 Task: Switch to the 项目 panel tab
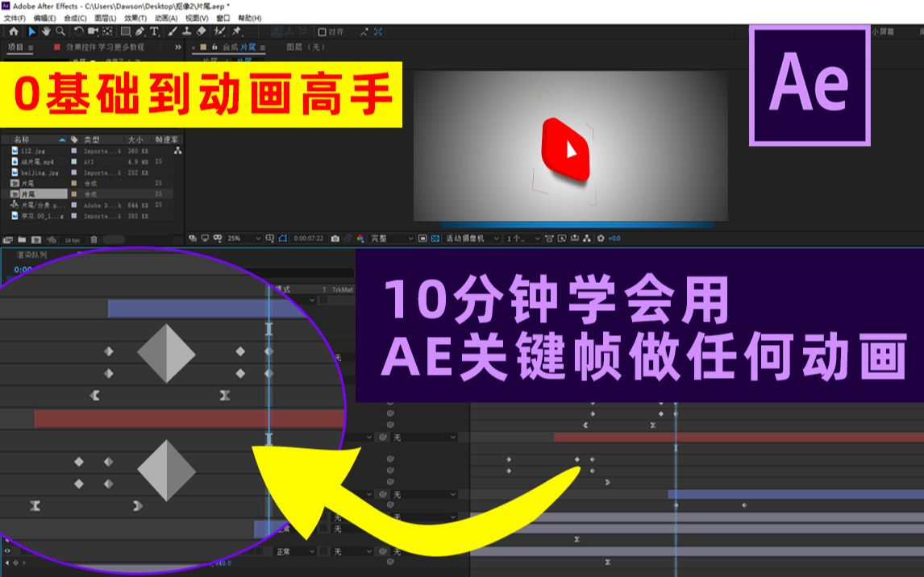[x=15, y=47]
